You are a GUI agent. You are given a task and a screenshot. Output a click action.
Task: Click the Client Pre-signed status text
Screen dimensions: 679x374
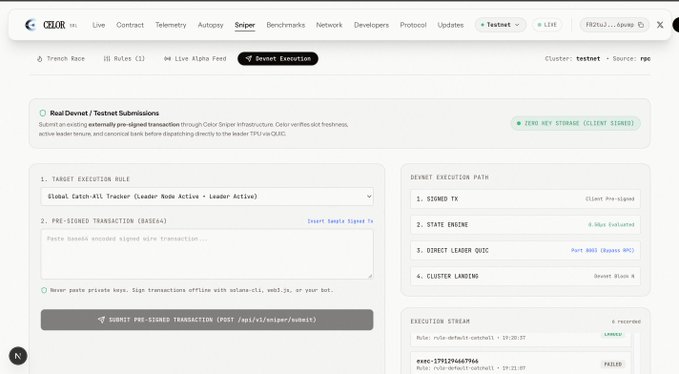point(610,199)
